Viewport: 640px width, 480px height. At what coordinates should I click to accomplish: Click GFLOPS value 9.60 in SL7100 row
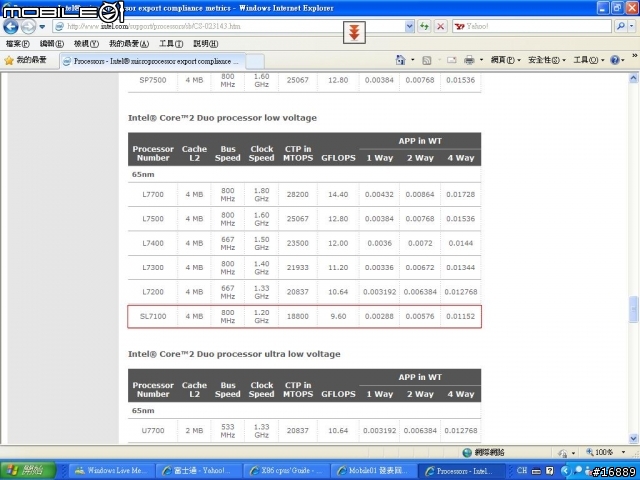pos(338,316)
